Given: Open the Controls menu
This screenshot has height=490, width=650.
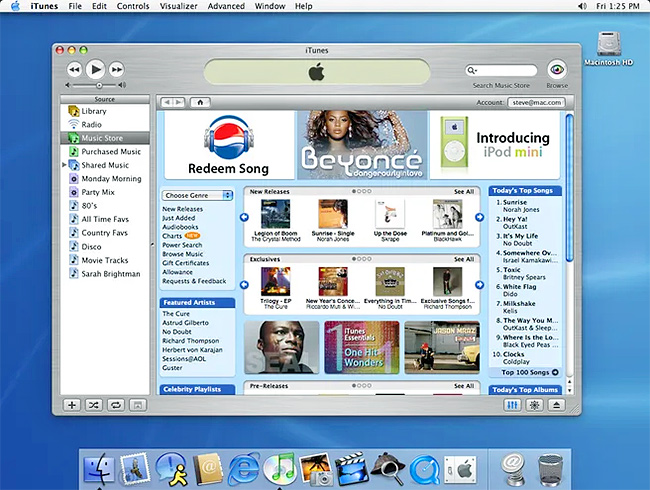Looking at the screenshot, I should pos(133,6).
